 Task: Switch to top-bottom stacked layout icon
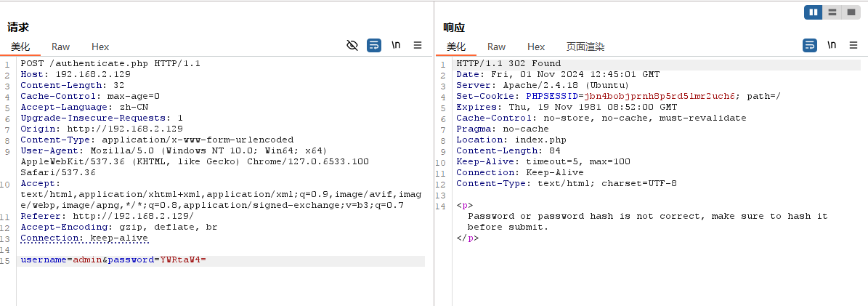pyautogui.click(x=832, y=12)
